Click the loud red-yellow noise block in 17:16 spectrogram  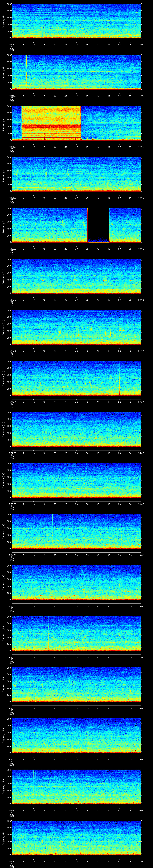(51, 123)
